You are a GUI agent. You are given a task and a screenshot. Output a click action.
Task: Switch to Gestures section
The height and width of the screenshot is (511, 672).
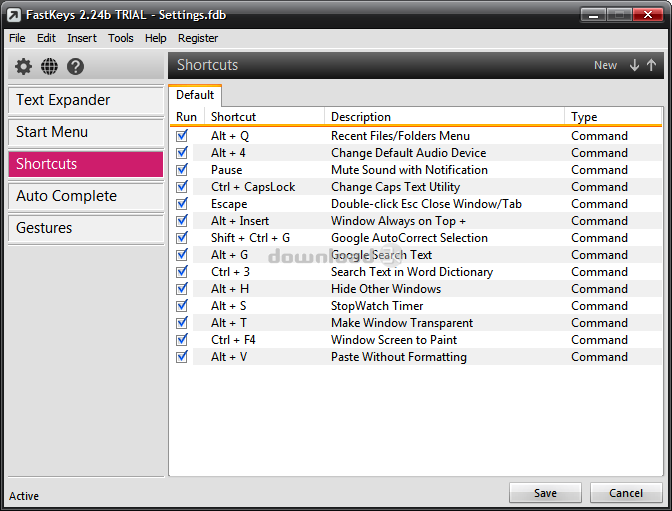pyautogui.click(x=86, y=228)
